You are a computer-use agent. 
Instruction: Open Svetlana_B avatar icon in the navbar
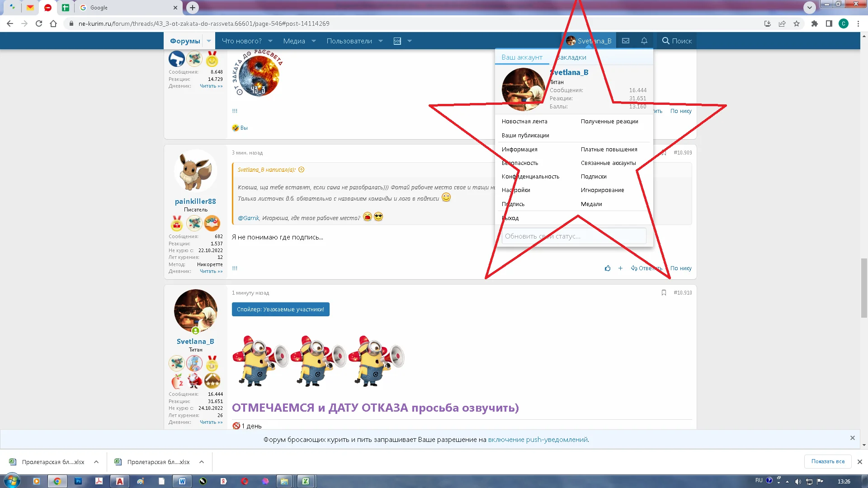[x=571, y=41]
